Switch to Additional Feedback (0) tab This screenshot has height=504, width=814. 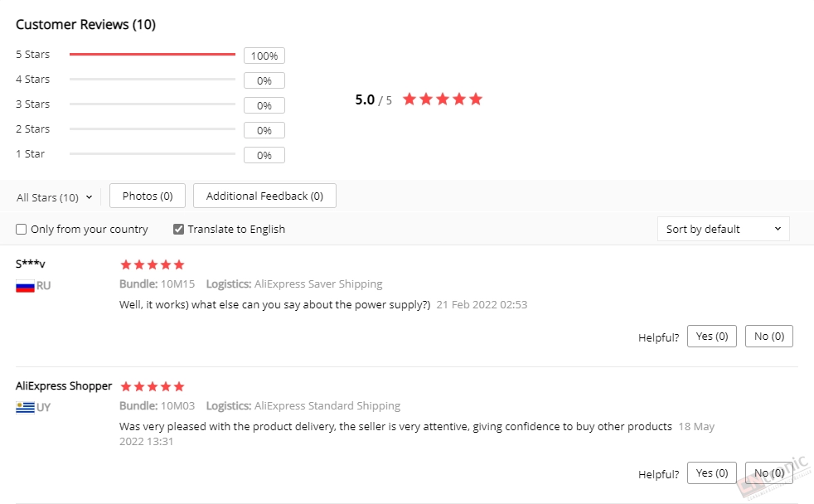click(x=264, y=196)
